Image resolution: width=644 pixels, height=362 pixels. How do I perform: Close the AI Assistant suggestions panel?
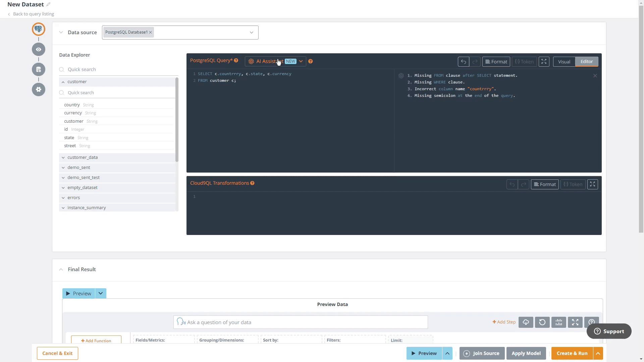tap(595, 76)
